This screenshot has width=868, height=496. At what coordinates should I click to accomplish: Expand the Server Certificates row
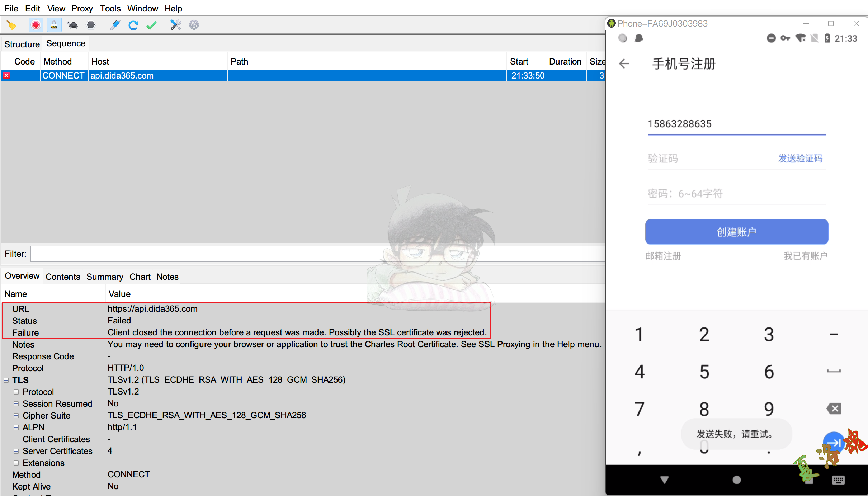pyautogui.click(x=16, y=451)
